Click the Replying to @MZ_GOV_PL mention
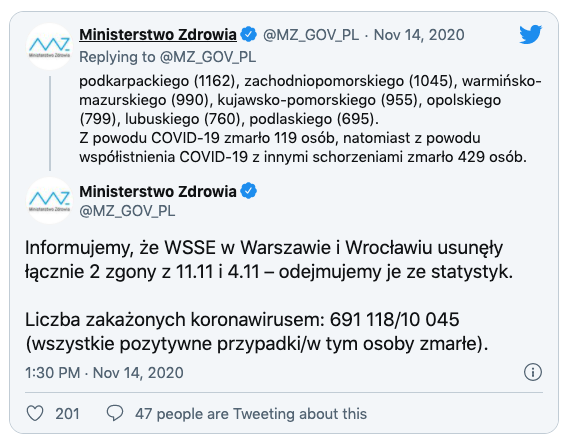Screen dimensions: 572x441 [167, 57]
